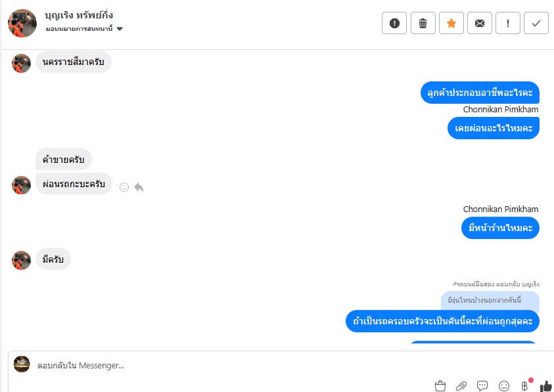Jump to quoted reply มีรุ่นไหนบ้างนอกจากคันนี้
Screen dimensions: 554x392
(x=490, y=301)
